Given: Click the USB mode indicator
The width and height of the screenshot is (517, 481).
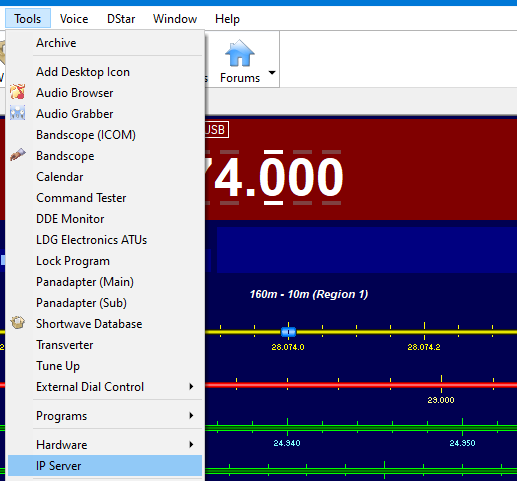Looking at the screenshot, I should 215,129.
